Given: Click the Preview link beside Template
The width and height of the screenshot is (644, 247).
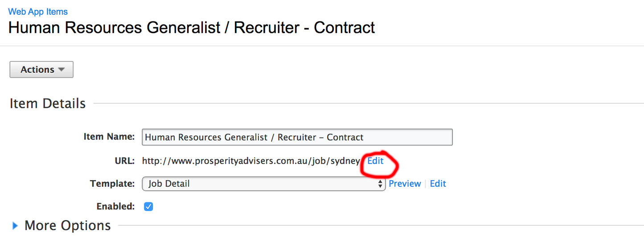Looking at the screenshot, I should click(x=405, y=184).
